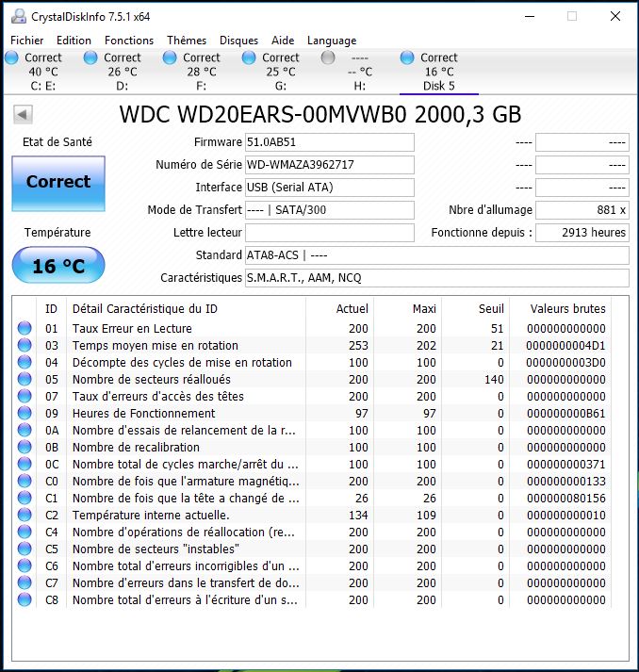639x672 pixels.
Task: Click the ID column header
Action: click(52, 308)
